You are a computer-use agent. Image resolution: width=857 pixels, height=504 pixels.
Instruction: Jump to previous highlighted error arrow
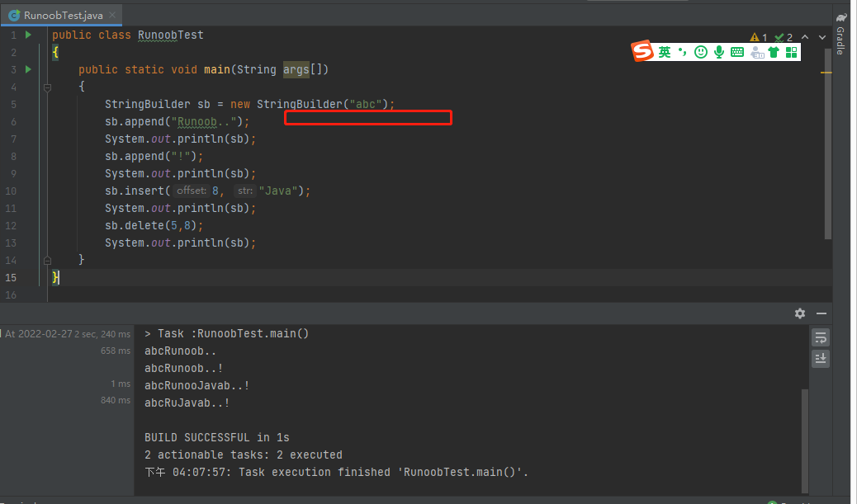(x=805, y=37)
